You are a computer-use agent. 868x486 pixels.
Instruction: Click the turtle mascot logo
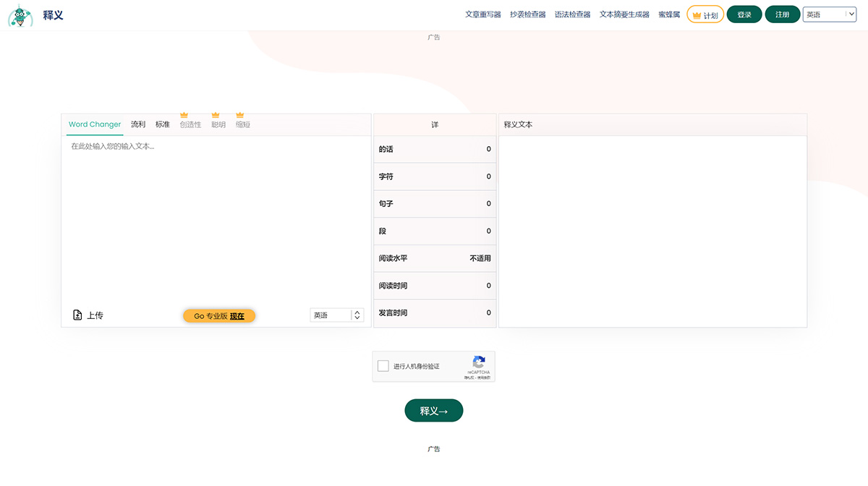coord(20,14)
